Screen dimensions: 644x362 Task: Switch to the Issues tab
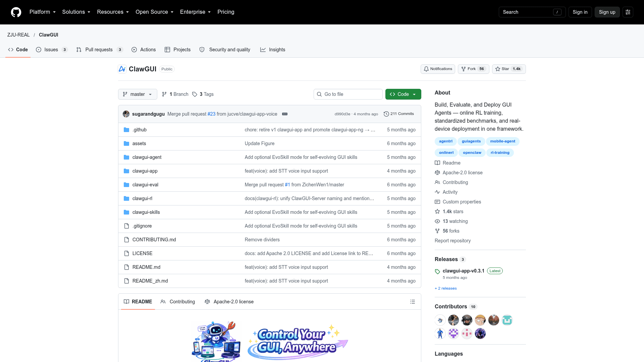pos(52,50)
